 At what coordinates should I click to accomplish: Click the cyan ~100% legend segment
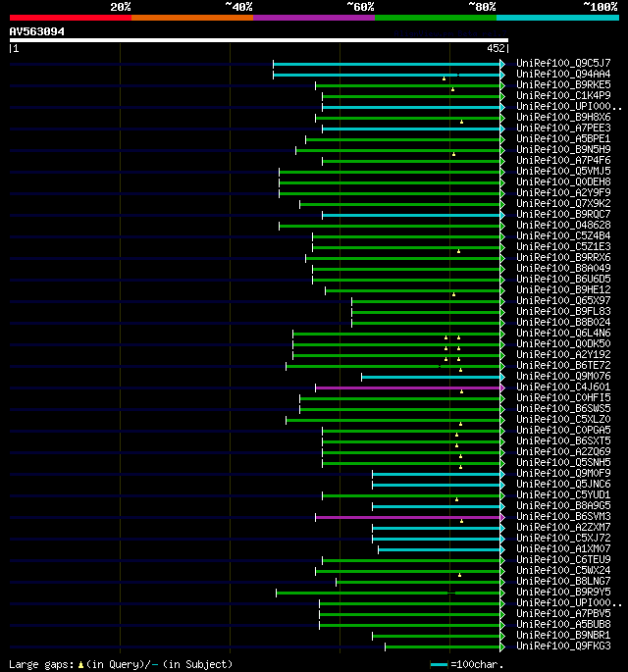(x=557, y=18)
